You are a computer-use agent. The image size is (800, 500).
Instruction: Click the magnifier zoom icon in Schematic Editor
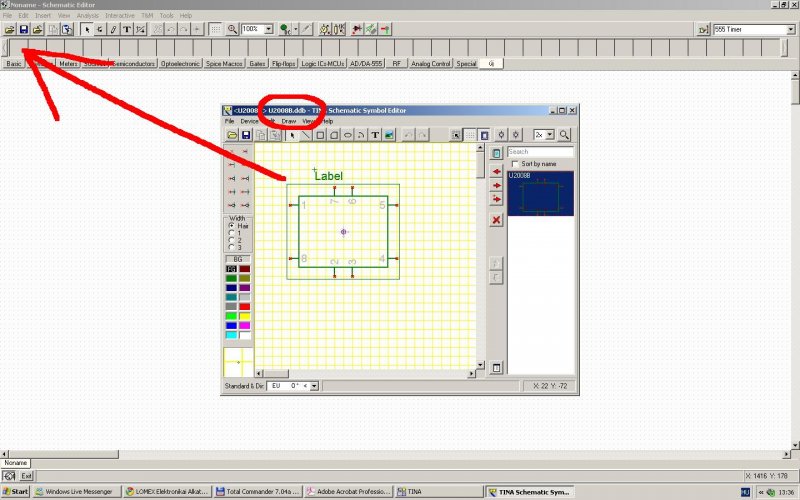coord(233,29)
